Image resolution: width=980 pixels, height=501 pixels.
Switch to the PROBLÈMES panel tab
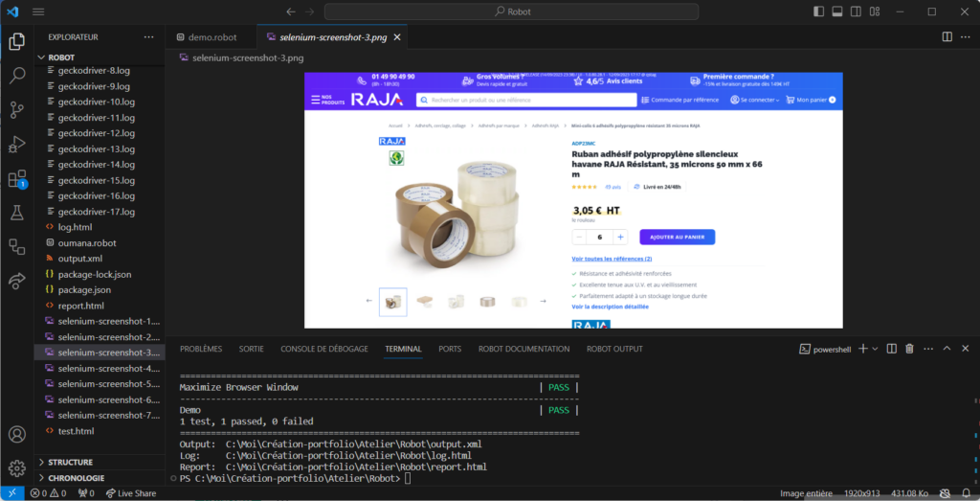pyautogui.click(x=201, y=349)
